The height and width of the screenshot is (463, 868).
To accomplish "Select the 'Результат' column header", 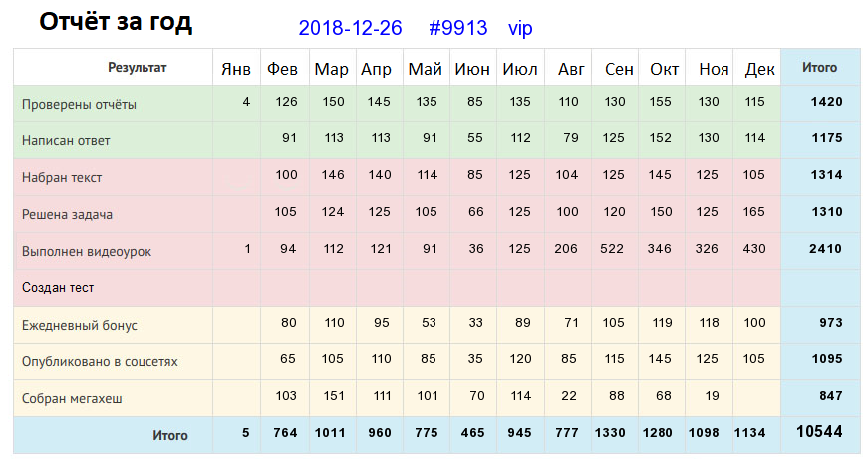I will 137,68.
